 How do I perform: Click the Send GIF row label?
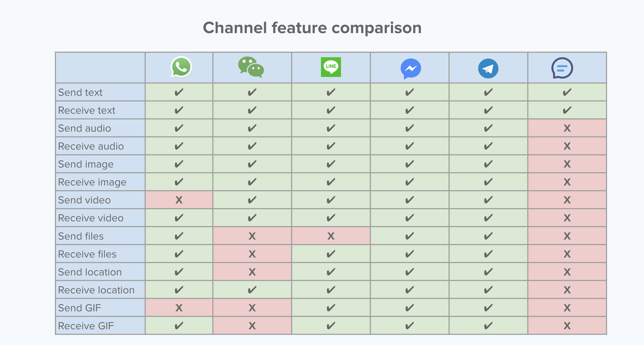[x=80, y=308]
